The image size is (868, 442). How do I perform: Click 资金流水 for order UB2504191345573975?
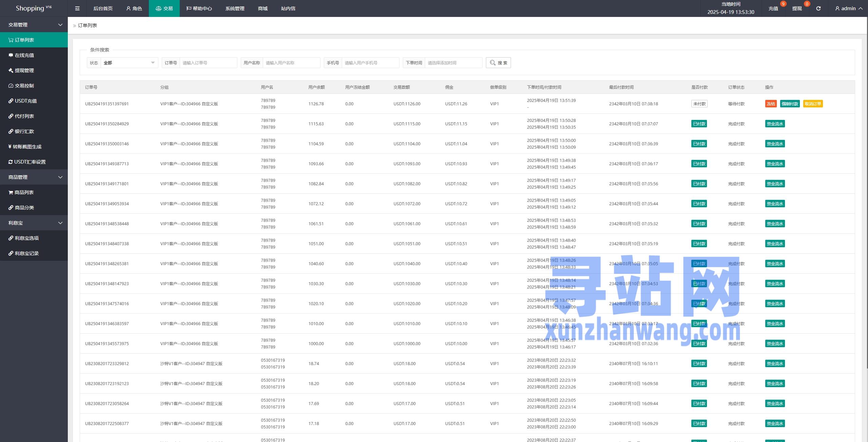(775, 344)
